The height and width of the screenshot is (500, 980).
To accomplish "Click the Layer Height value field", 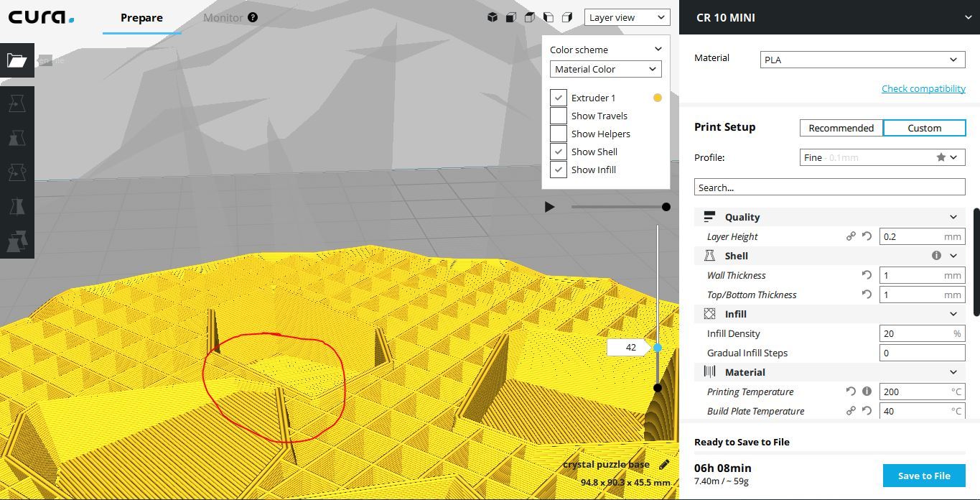I will tap(922, 236).
